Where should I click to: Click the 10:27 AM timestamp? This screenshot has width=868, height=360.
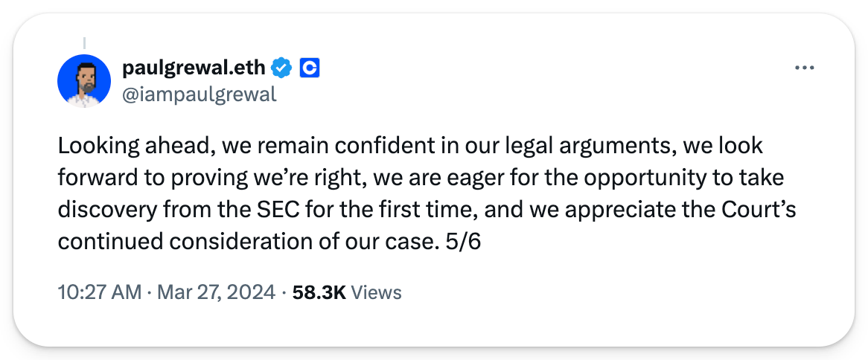coord(99,292)
